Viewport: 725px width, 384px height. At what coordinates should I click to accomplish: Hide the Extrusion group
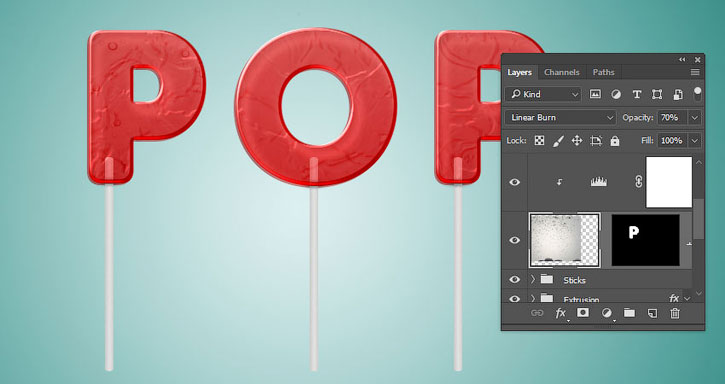click(515, 299)
